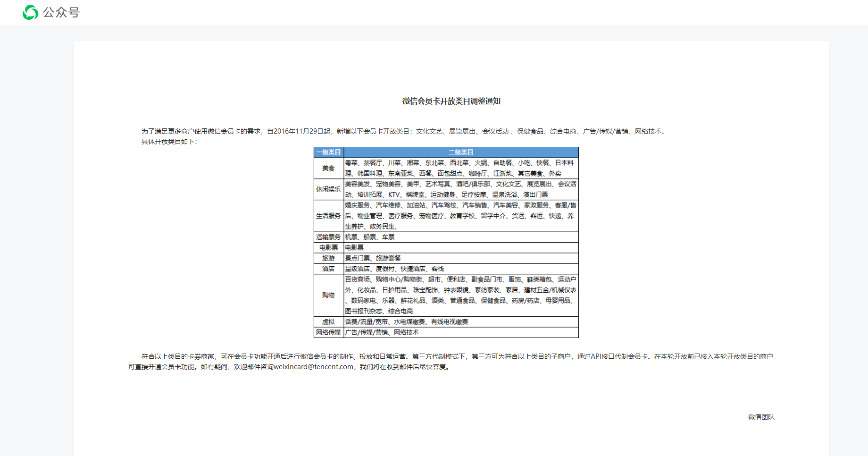This screenshot has width=868, height=456.
Task: Click the cell starting with 百货商场、购物中心
Action: point(461,295)
